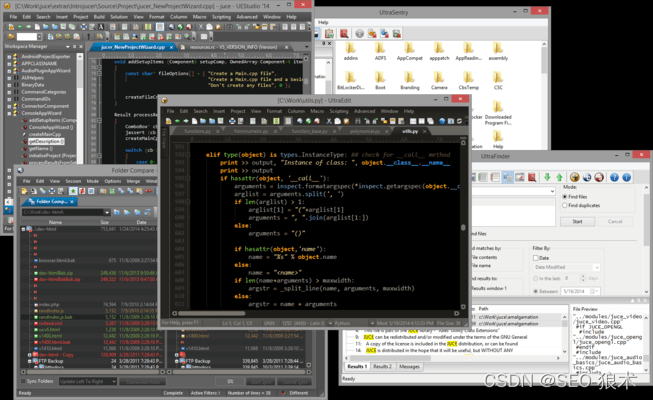Click the printer icon in Folder Compare toolbar
Image resolution: width=653 pixels, height=400 pixels.
pos(52,191)
